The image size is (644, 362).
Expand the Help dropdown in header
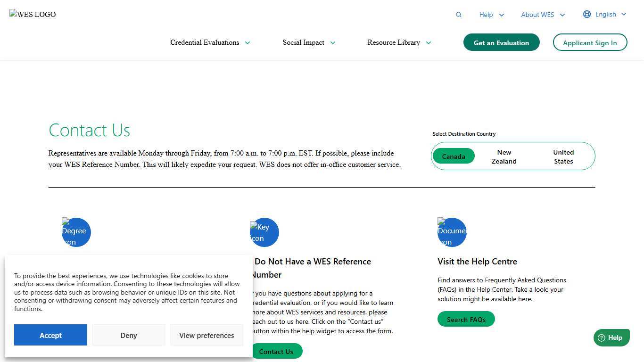(491, 15)
